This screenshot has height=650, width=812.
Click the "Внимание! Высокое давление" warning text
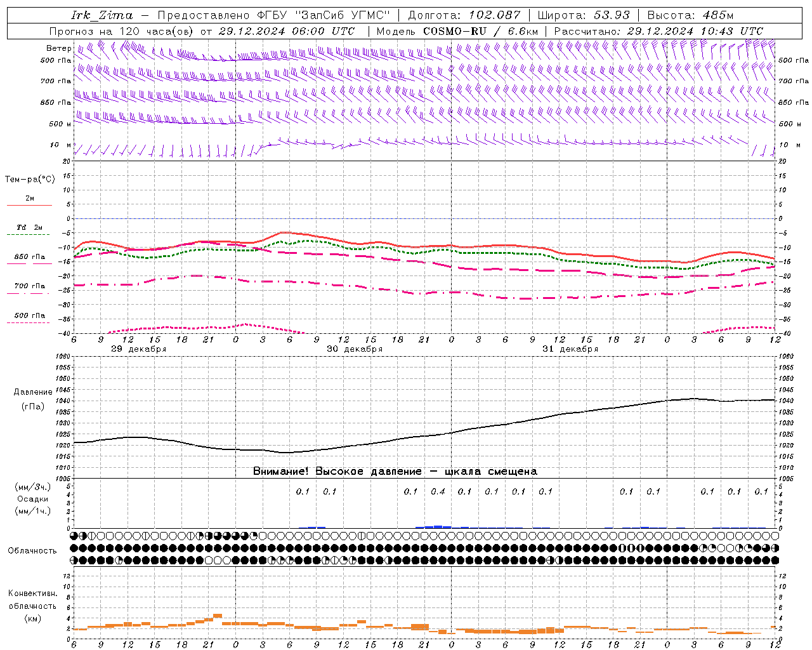(x=337, y=471)
